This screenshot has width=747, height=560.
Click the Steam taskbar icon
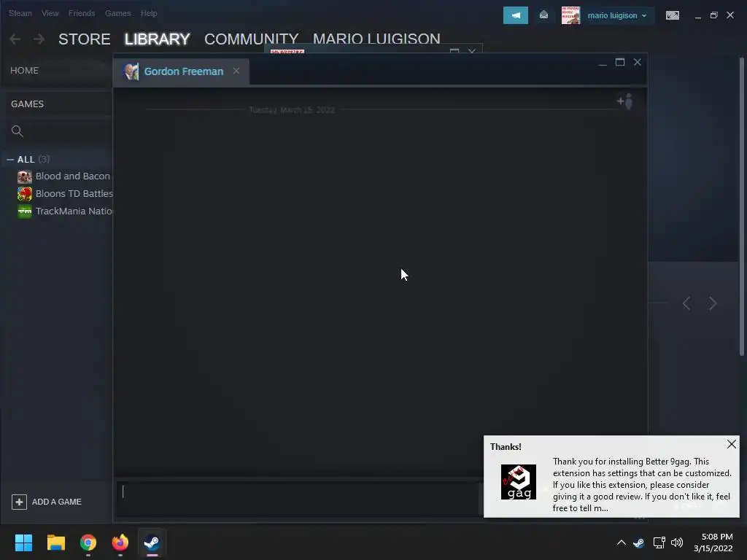point(152,542)
